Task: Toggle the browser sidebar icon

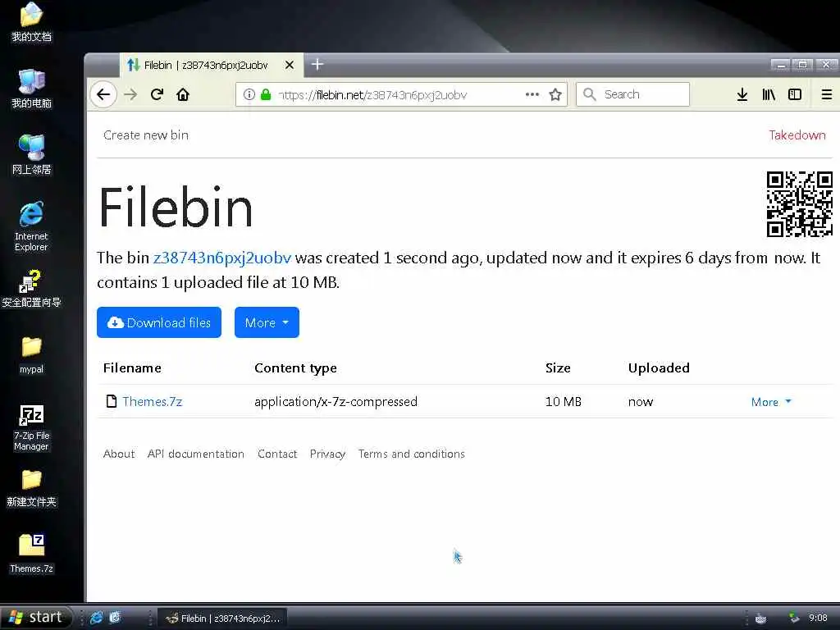Action: (795, 95)
